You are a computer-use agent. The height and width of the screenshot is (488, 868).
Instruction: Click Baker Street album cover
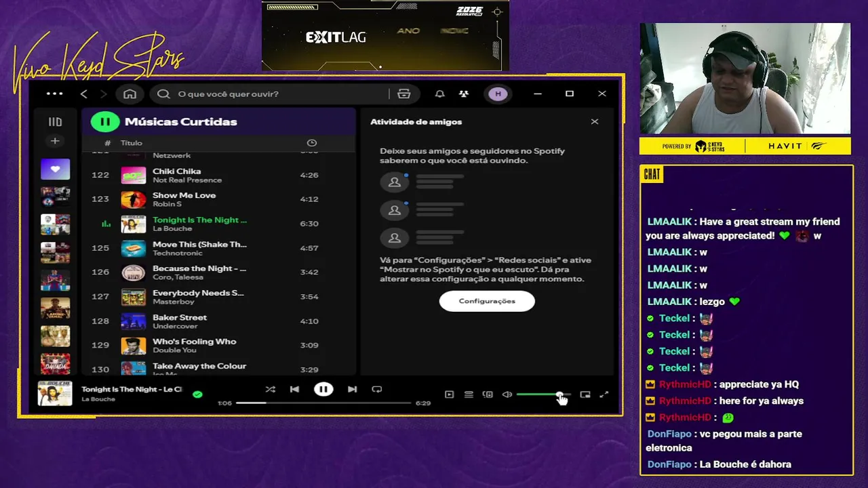tap(133, 321)
